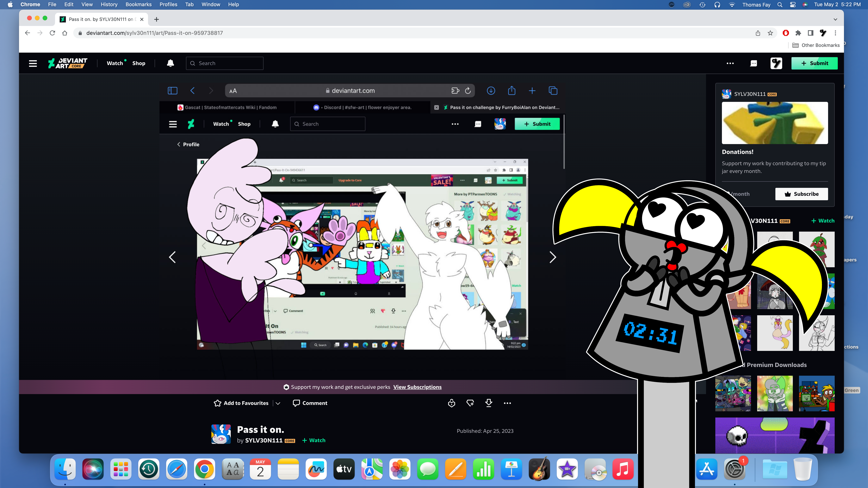The image size is (868, 488).
Task: Open the Bookmarks menu
Action: (x=139, y=4)
